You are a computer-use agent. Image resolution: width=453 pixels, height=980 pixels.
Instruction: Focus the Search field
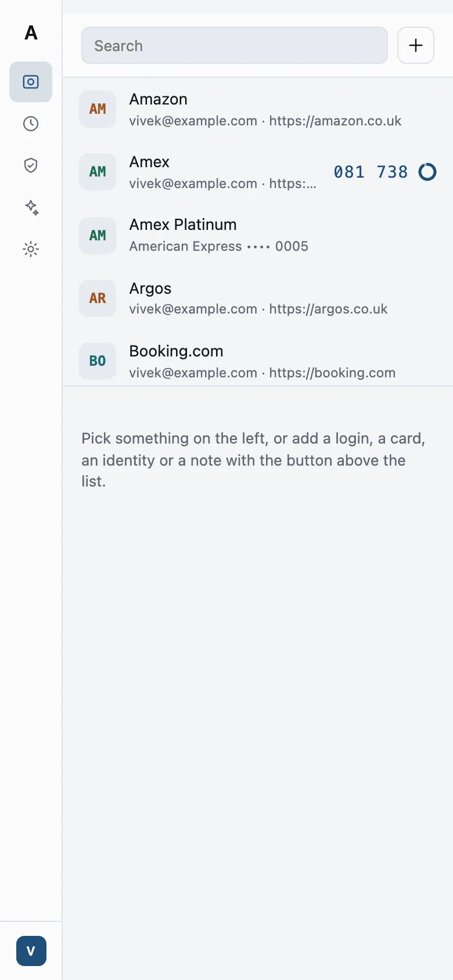(235, 45)
